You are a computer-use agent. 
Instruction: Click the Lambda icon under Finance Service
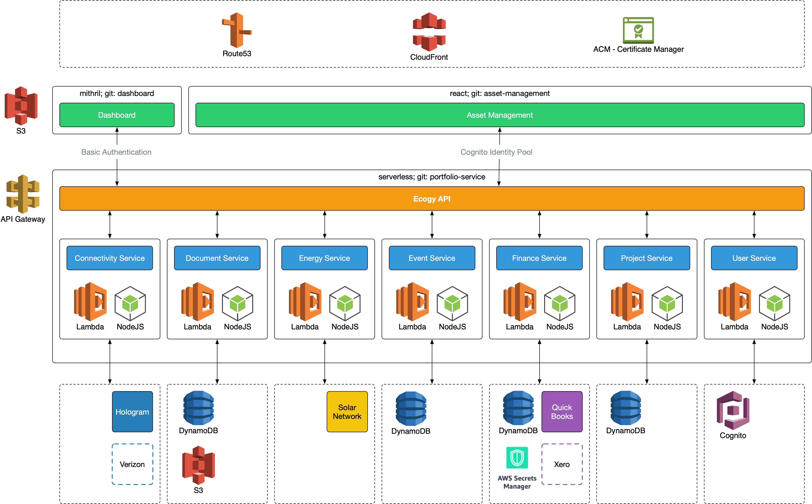520,302
